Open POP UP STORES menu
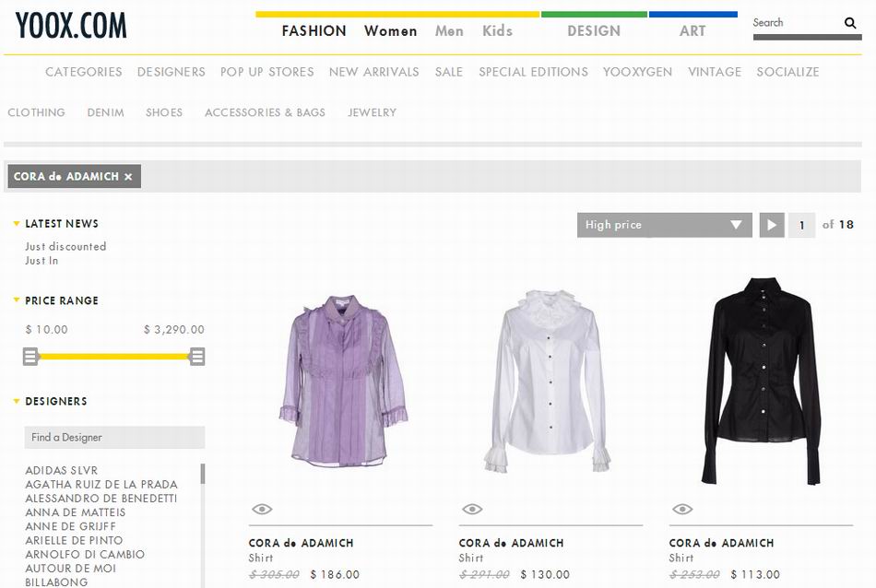This screenshot has height=588, width=876. pos(267,72)
